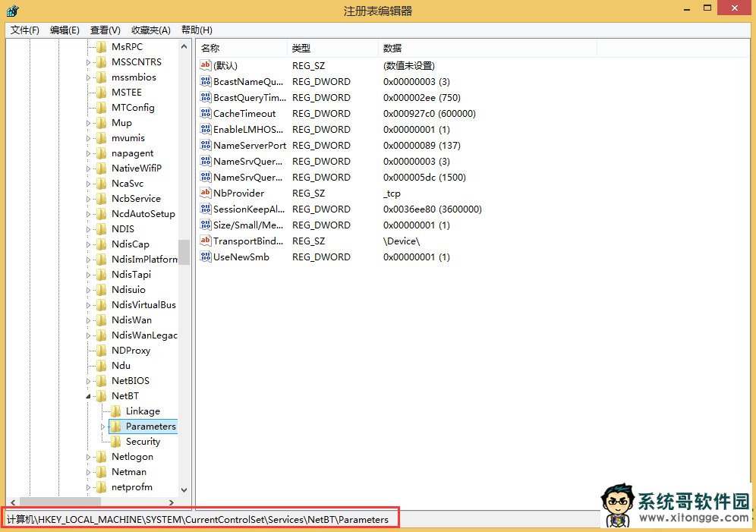Select the NameServerPort DWORD icon
This screenshot has width=756, height=532.
[x=205, y=146]
